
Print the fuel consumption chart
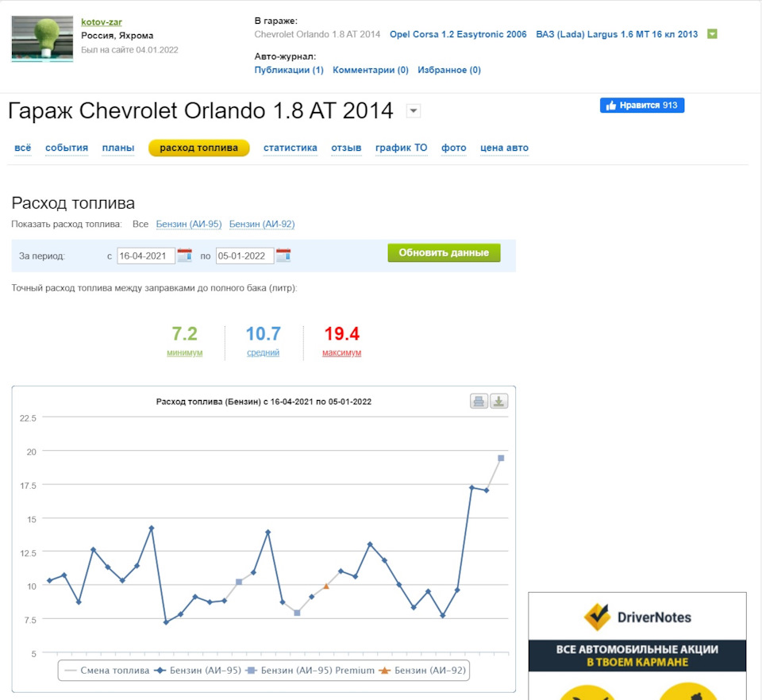(x=479, y=402)
